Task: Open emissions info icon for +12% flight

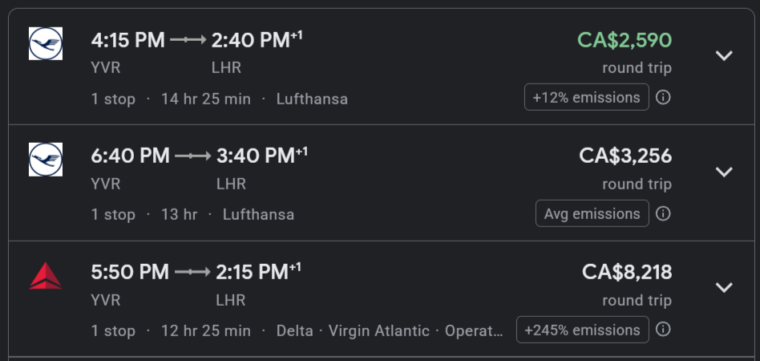Action: 663,97
